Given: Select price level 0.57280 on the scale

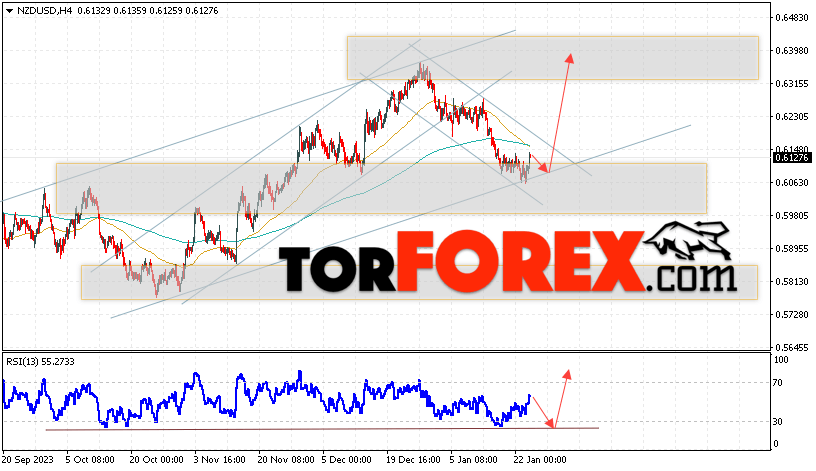Looking at the screenshot, I should coord(792,315).
